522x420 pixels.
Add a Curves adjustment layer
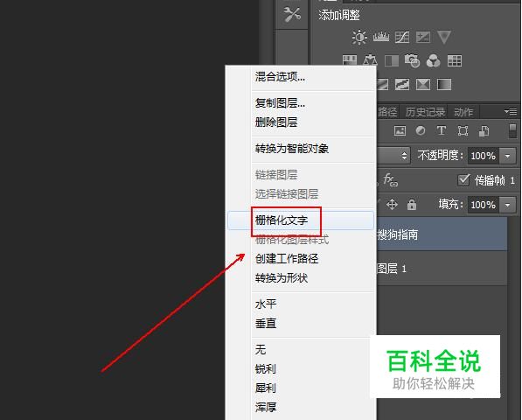tap(402, 37)
